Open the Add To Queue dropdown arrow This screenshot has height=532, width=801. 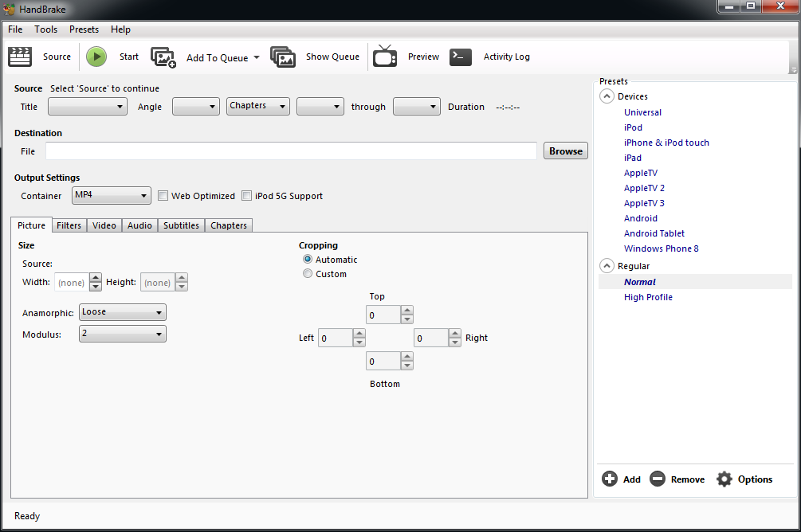tap(257, 57)
